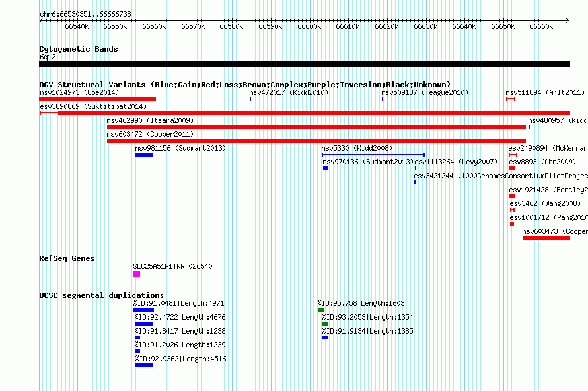Click the nsv603473 (Cooper) red loss bar
Viewport: 588px width, 391px height.
(x=546, y=238)
